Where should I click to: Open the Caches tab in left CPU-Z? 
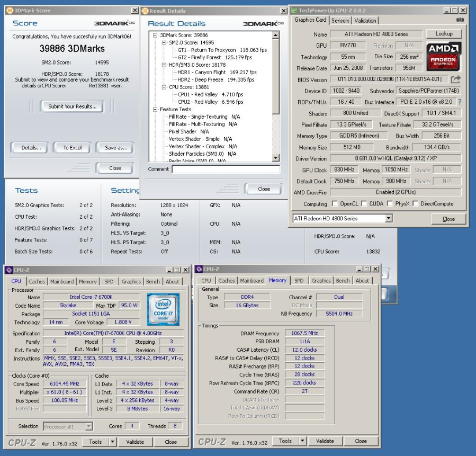click(x=37, y=281)
